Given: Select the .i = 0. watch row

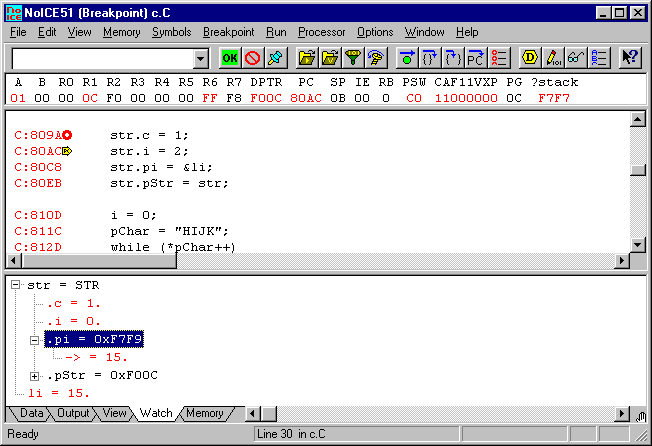Looking at the screenshot, I should click(73, 321).
